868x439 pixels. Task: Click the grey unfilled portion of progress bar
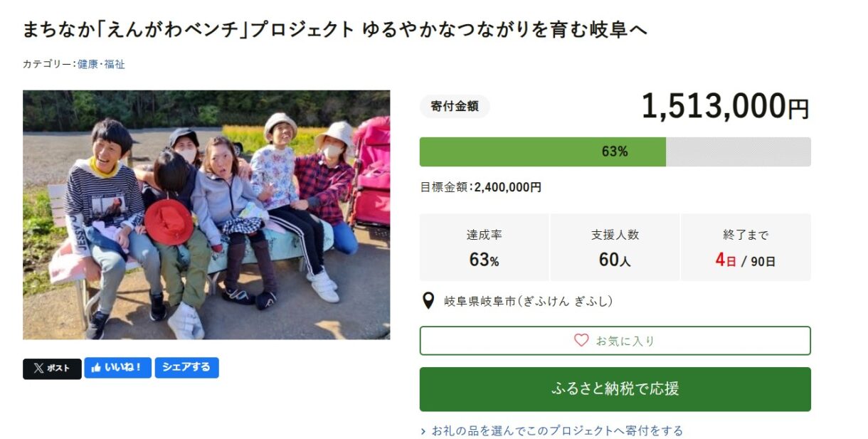point(738,152)
